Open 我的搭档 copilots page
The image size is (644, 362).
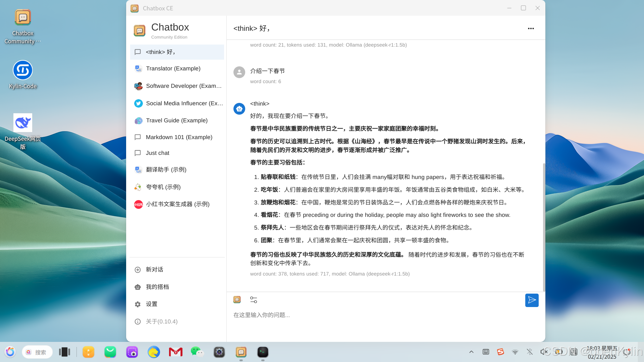[x=157, y=287]
